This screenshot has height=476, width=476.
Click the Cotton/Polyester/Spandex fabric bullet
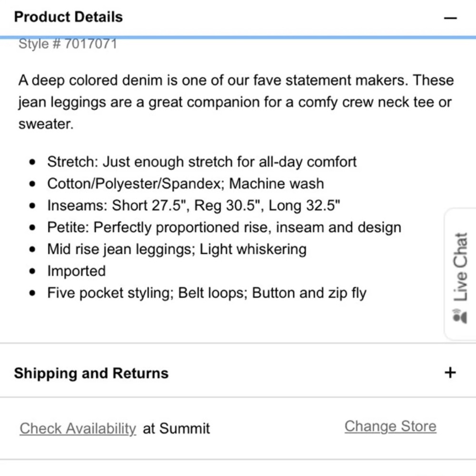(186, 184)
